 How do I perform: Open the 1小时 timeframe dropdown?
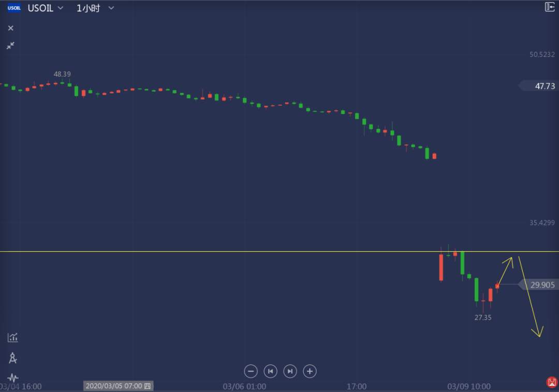click(x=95, y=8)
